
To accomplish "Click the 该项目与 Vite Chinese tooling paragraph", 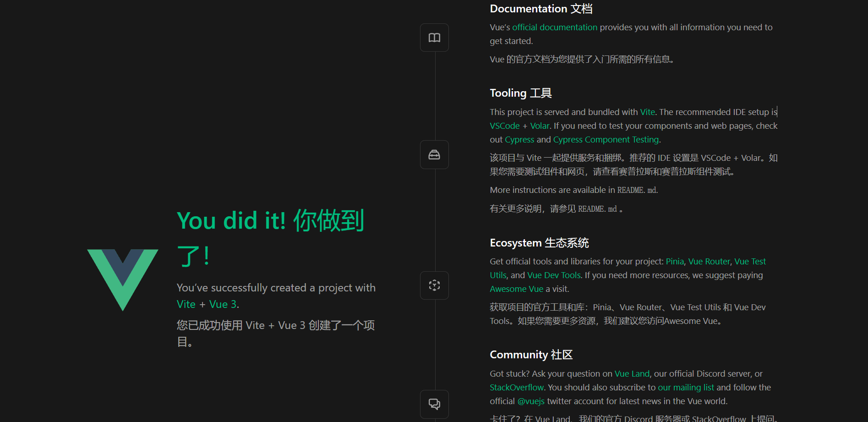I will click(633, 165).
